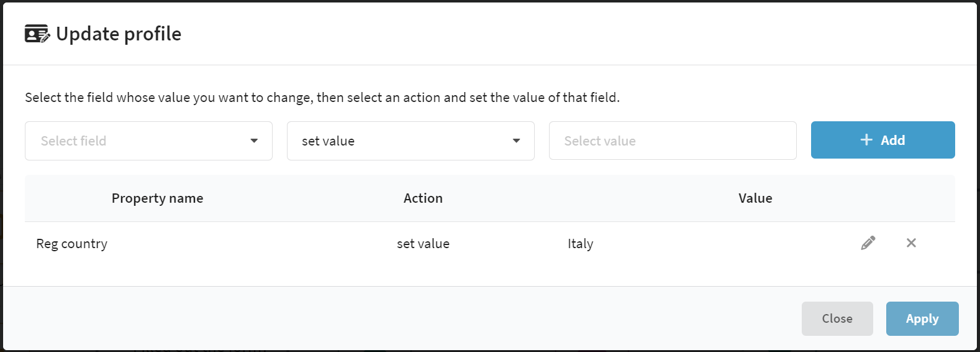
Task: Click the plus icon on Add button
Action: (x=866, y=140)
